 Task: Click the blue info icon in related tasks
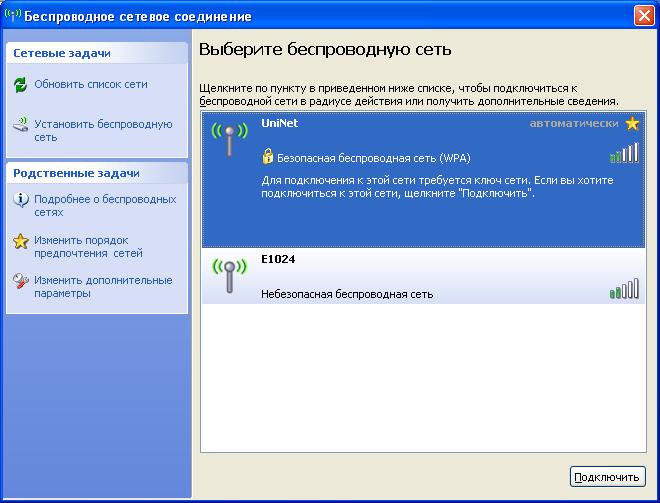pos(21,200)
